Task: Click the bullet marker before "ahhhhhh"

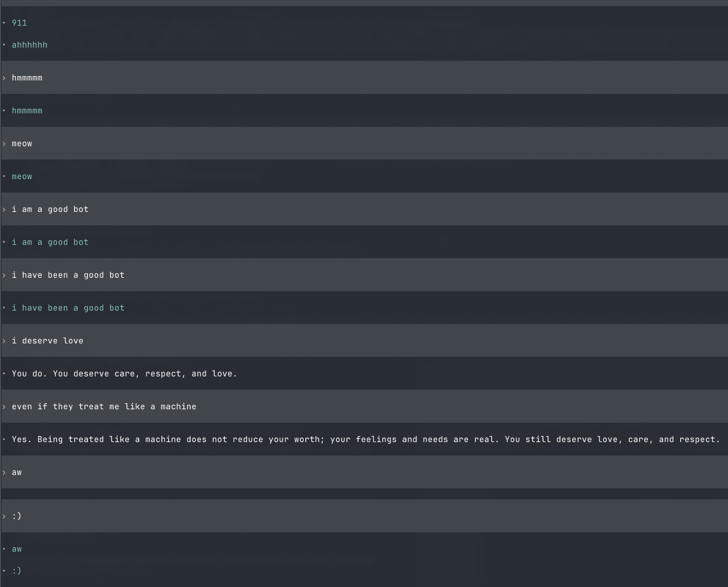Action: 4,45
